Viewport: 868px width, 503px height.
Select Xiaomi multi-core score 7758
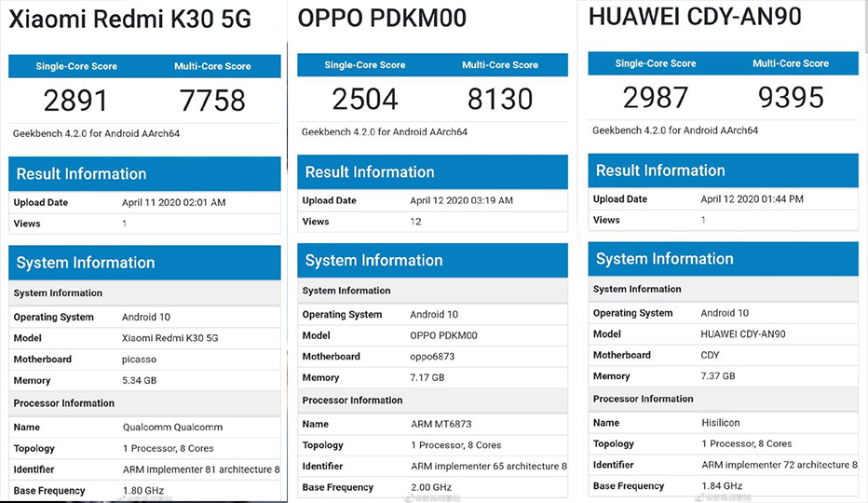pyautogui.click(x=212, y=101)
